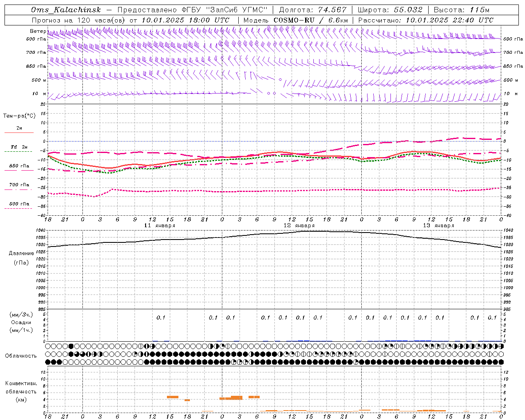Click the model name COSMO-RU / 6.6км
The height and width of the screenshot is (420, 525).
(310, 20)
